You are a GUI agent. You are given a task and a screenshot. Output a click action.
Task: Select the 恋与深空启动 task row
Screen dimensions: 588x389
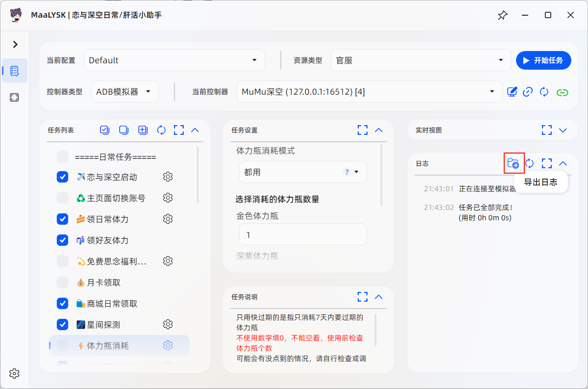[119, 177]
